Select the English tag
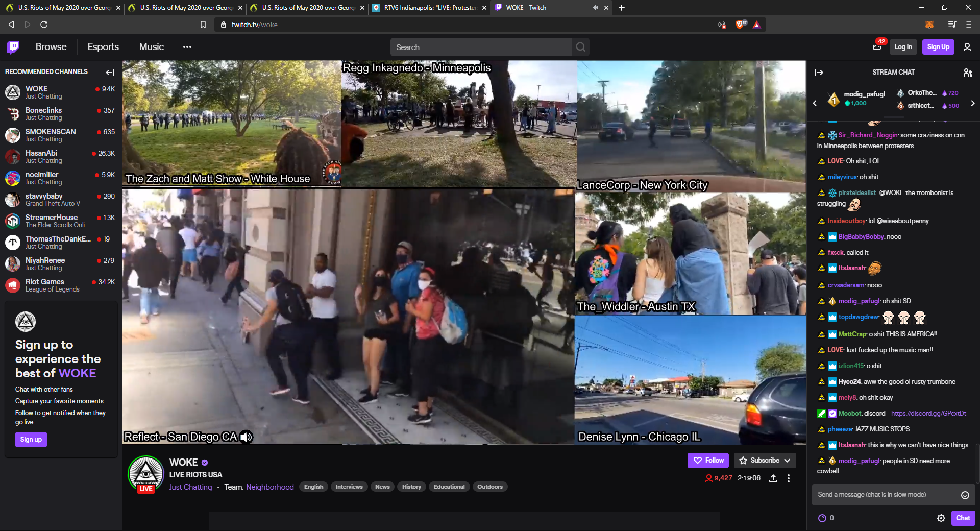 314,487
